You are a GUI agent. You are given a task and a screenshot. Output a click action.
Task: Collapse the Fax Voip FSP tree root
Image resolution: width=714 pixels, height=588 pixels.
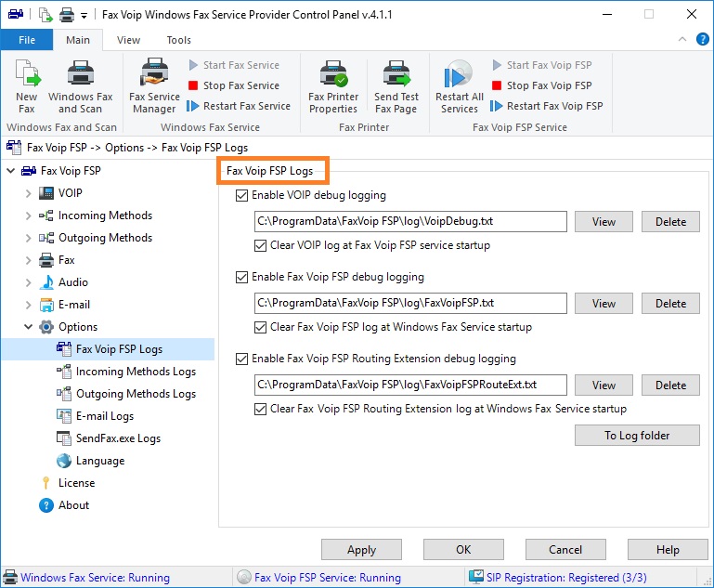(11, 171)
